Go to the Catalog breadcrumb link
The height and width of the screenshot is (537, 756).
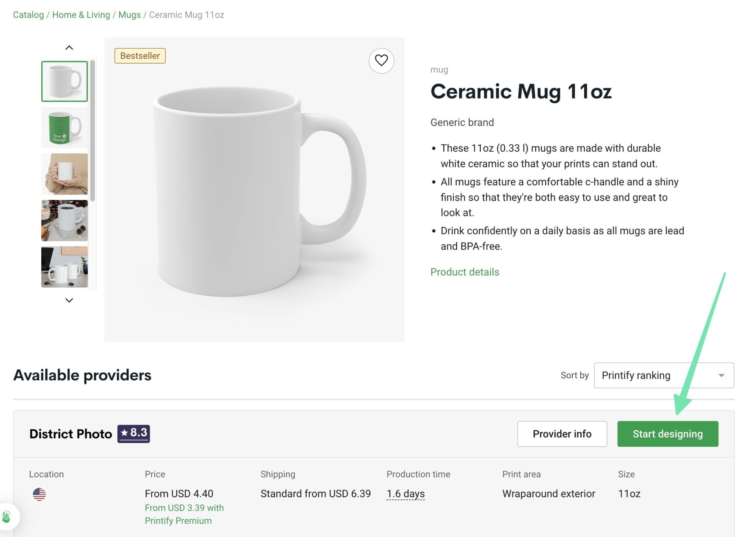click(28, 15)
